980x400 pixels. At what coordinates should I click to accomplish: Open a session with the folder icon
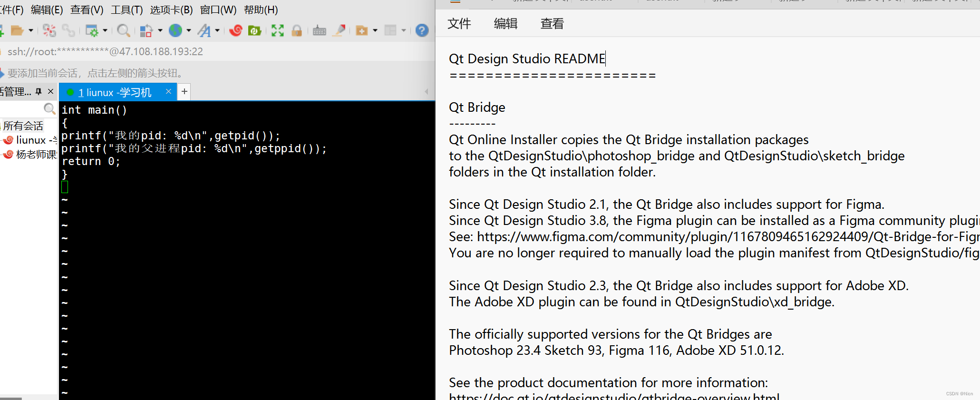pyautogui.click(x=17, y=30)
